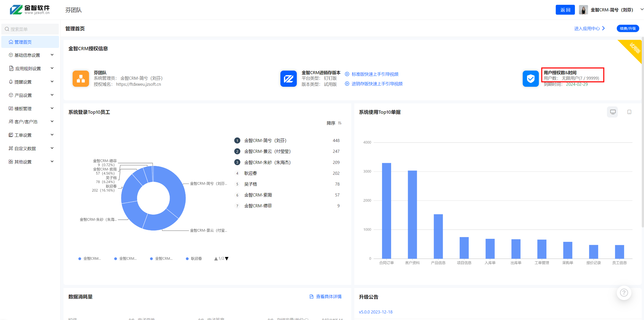The image size is (644, 320).
Task: Click the 降序 sort label
Action: coord(331,123)
